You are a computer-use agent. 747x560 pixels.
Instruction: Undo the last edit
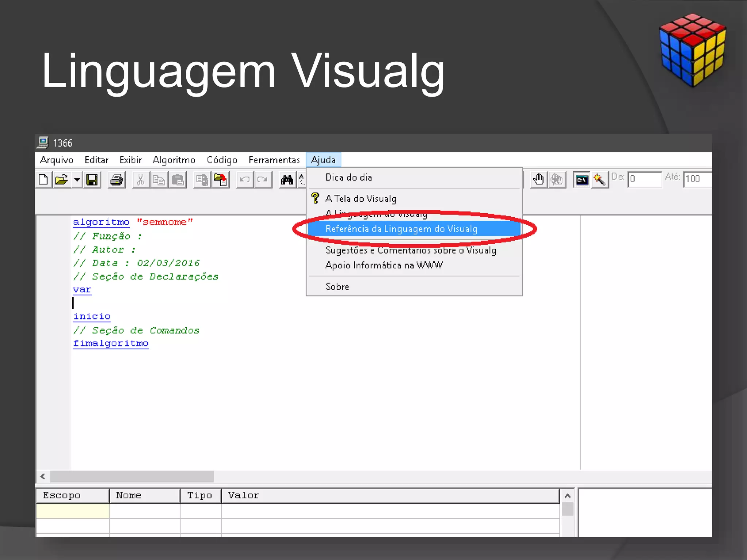245,180
